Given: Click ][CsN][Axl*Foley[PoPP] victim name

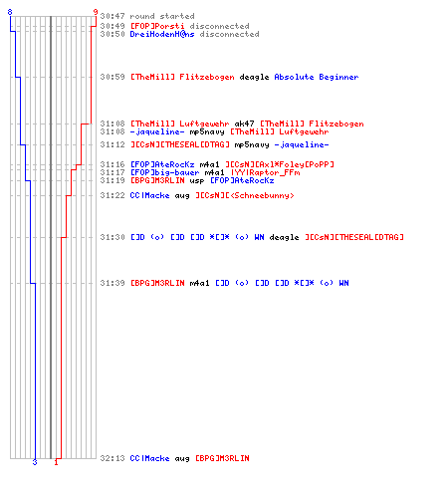Looking at the screenshot, I should pyautogui.click(x=280, y=164).
